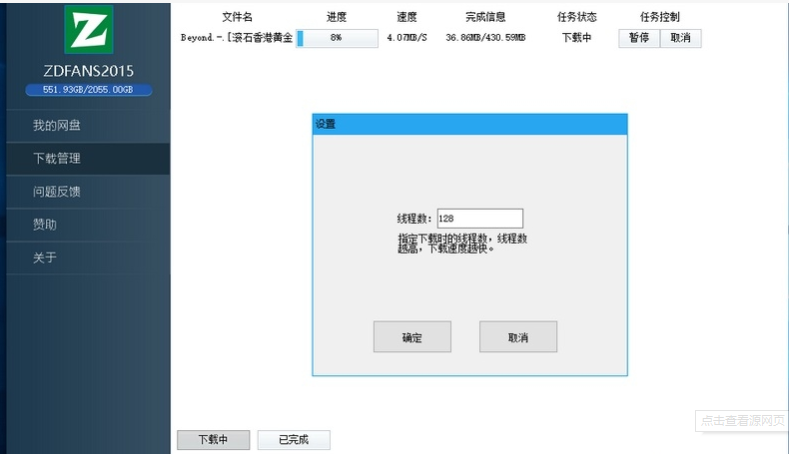This screenshot has height=454, width=789.
Task: Click the 36.86MB/430.59MB completion info
Action: (486, 38)
